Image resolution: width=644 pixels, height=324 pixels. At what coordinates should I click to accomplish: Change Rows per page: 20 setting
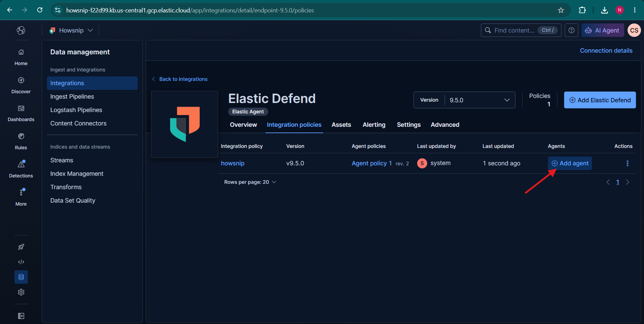pos(250,182)
